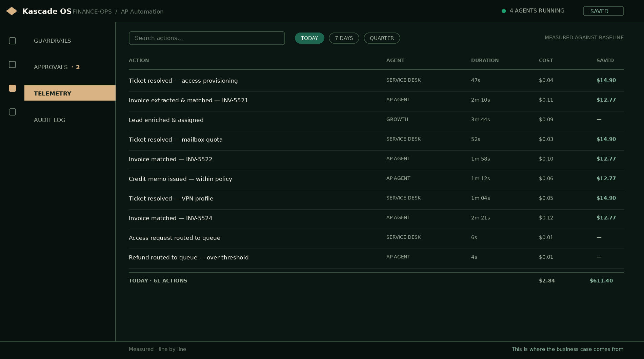Image resolution: width=644 pixels, height=359 pixels.
Task: Click the green agents running status dot
Action: (x=504, y=11)
